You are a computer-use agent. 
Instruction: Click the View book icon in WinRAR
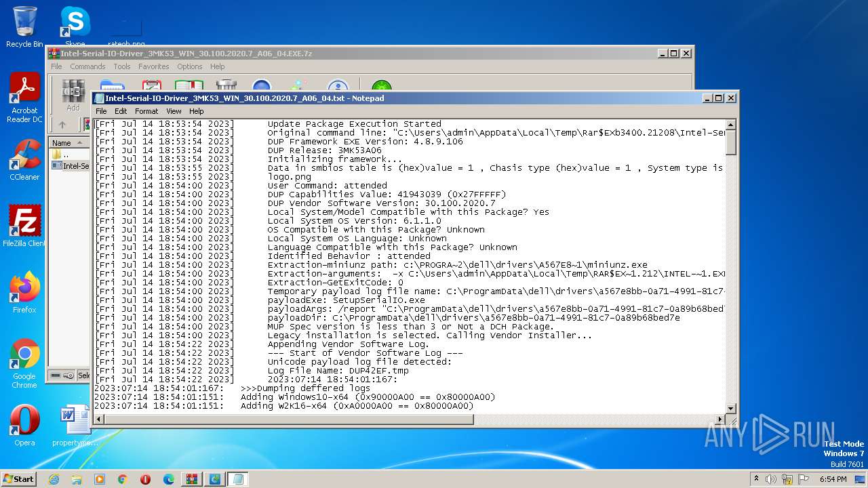(189, 86)
